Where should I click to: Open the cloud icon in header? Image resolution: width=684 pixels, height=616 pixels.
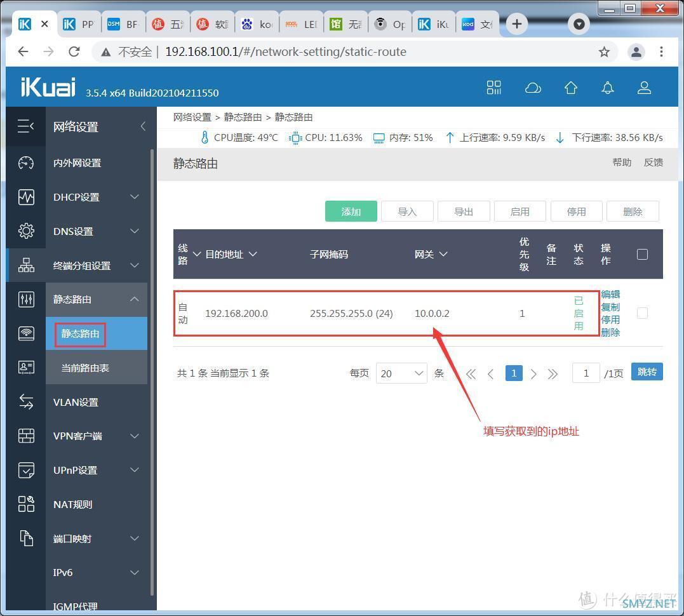click(x=533, y=88)
